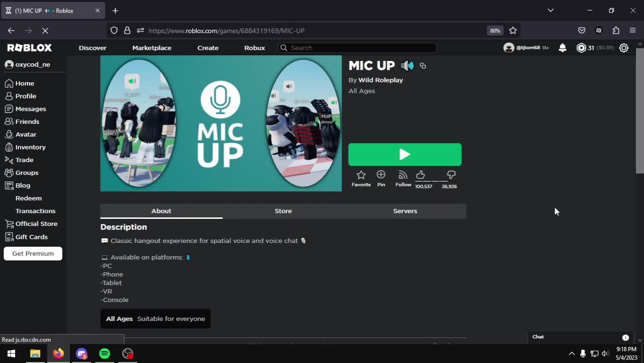Favorite the MIC UP experience
This screenshot has height=363, width=644.
point(361,175)
